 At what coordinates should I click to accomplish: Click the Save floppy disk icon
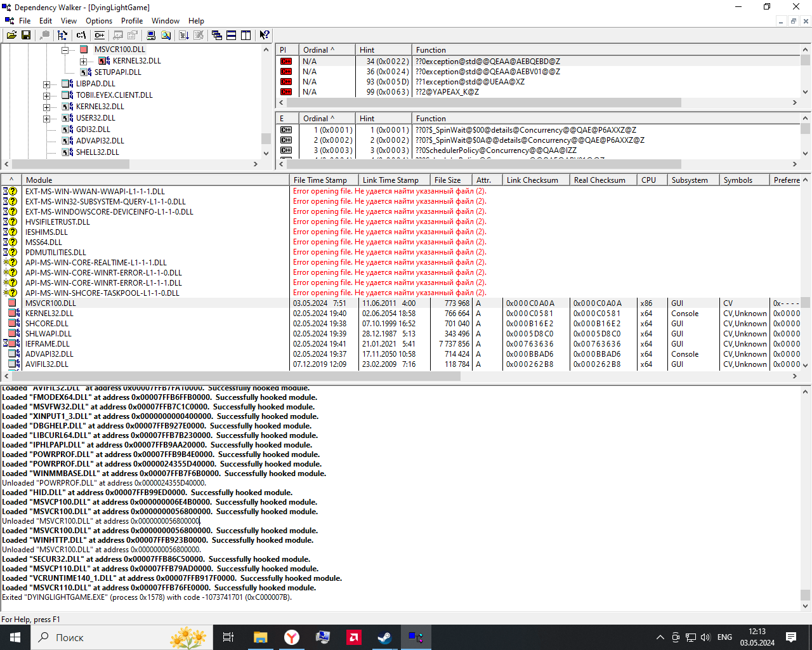pos(26,35)
